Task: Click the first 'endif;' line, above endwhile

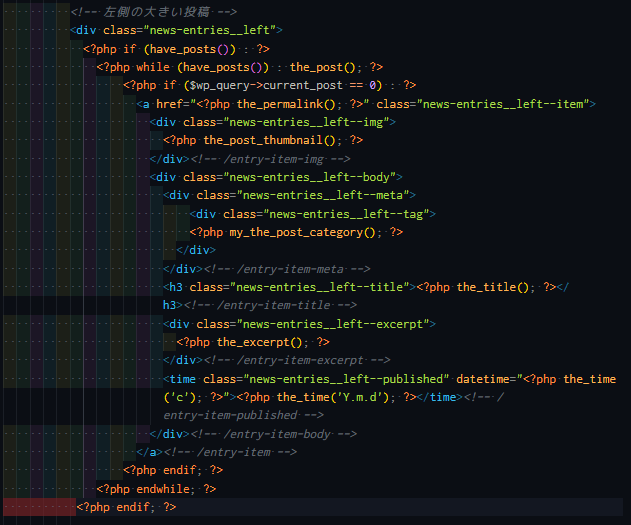Action: point(173,470)
